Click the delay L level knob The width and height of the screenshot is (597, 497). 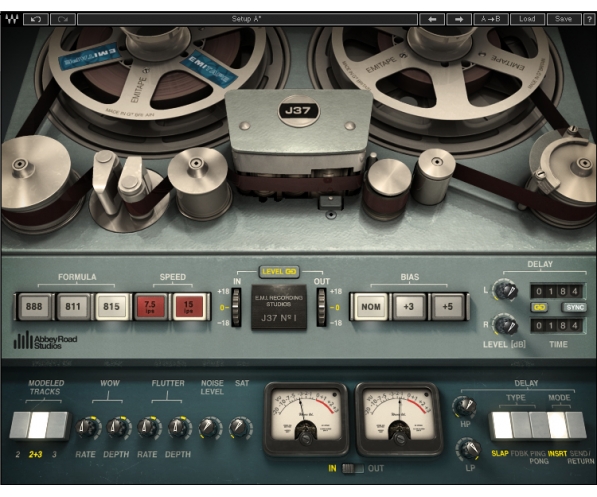click(505, 291)
